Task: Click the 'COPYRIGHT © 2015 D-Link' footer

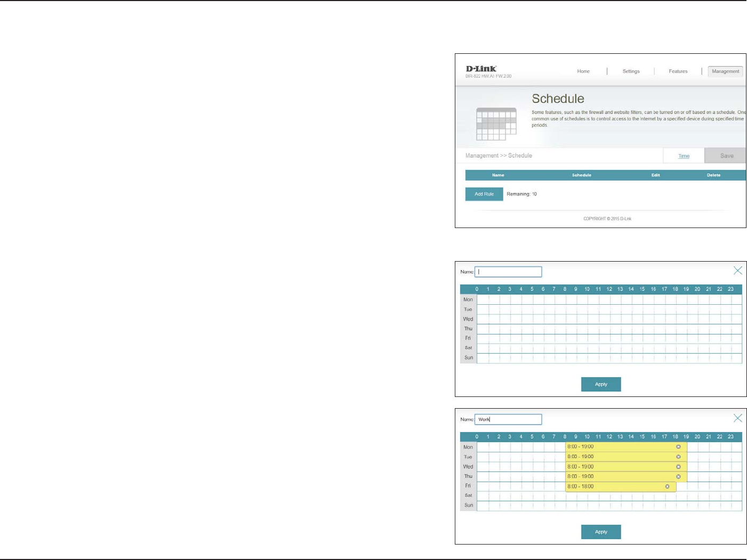Action: pos(607,218)
